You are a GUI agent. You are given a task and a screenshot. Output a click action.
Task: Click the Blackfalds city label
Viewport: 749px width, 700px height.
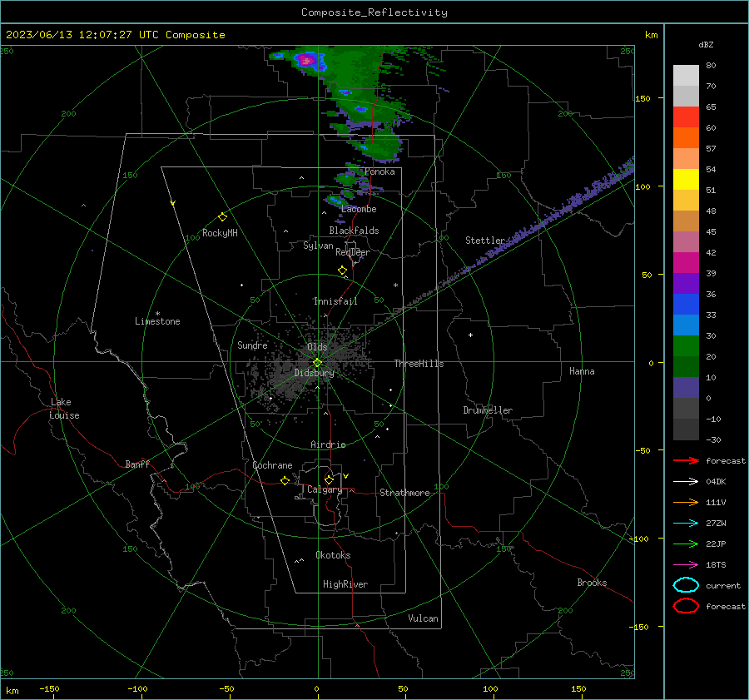click(354, 231)
